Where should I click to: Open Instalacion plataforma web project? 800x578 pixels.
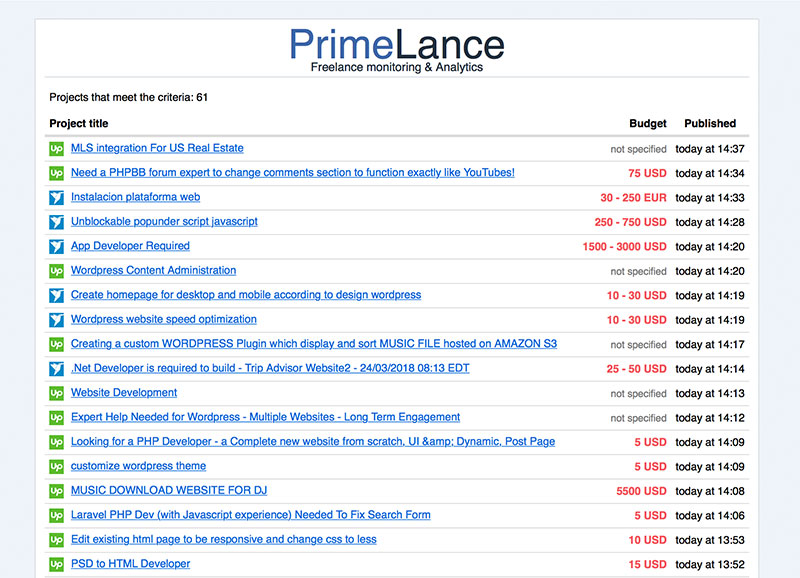click(x=135, y=197)
